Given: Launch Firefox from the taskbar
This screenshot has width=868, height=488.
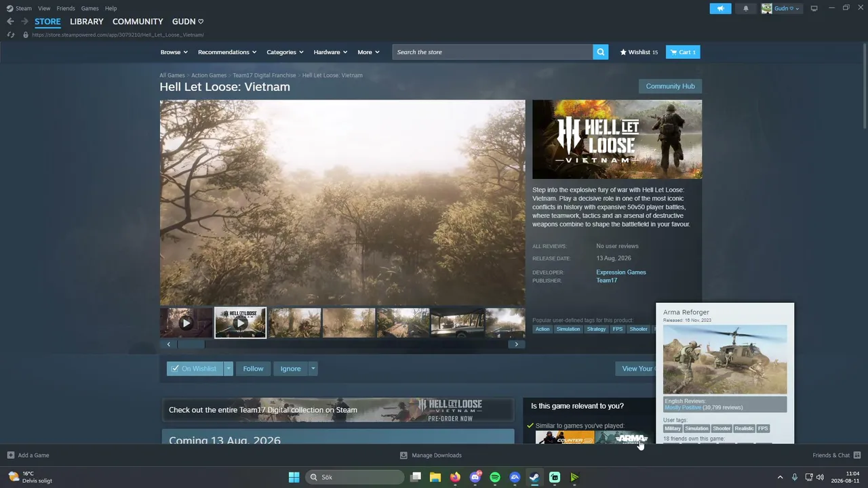Looking at the screenshot, I should click(x=455, y=477).
